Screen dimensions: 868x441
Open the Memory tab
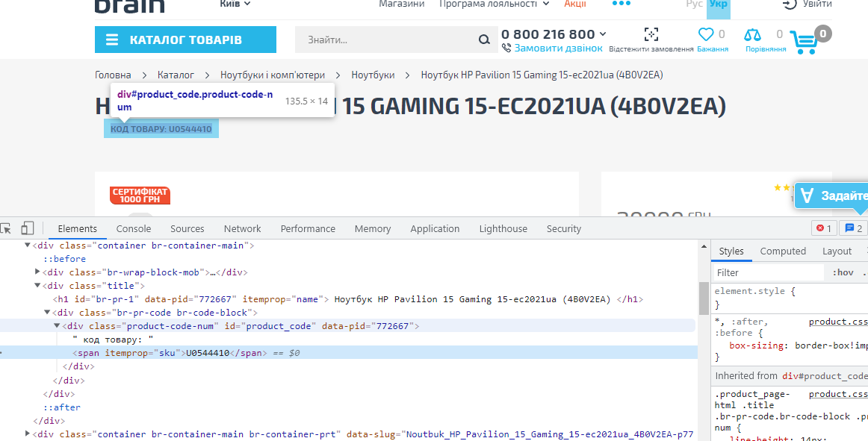373,228
